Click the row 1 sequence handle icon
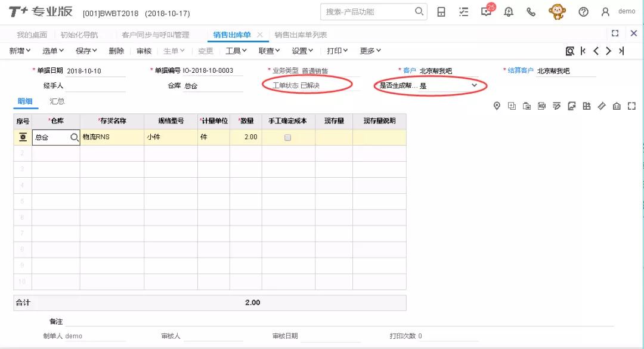This screenshot has width=644, height=349. coord(23,137)
